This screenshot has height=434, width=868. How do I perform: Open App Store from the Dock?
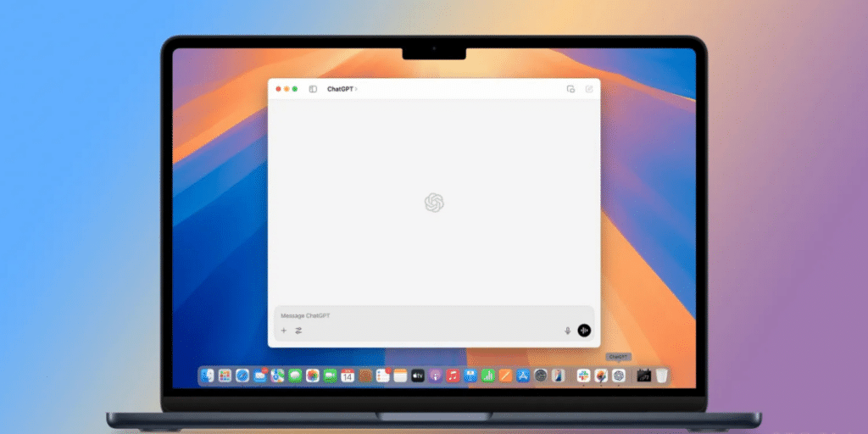[x=523, y=376]
